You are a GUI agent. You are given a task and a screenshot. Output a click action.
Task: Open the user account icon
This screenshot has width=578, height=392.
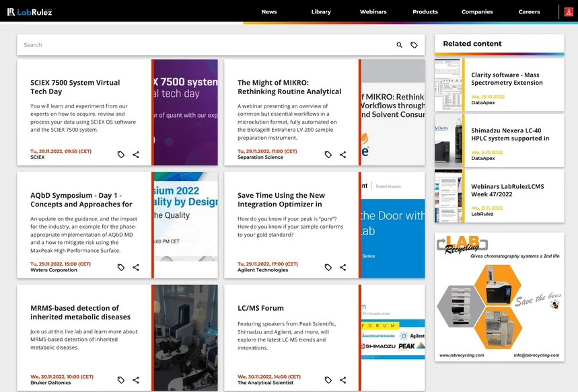click(x=569, y=12)
